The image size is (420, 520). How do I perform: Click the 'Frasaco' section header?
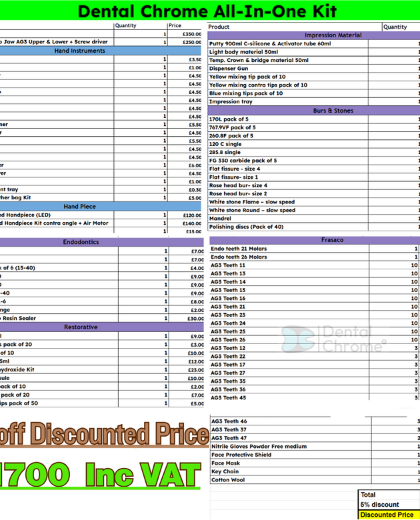[332, 240]
